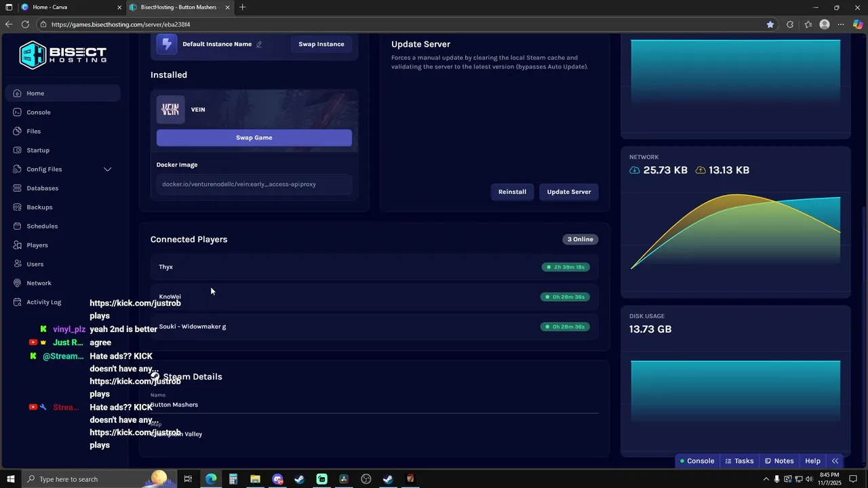
Task: Open the Tasks tab in the bottom bar
Action: pos(739,461)
